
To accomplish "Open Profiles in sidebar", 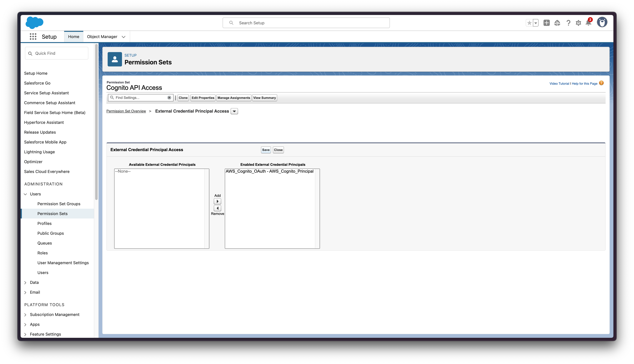I will [44, 223].
